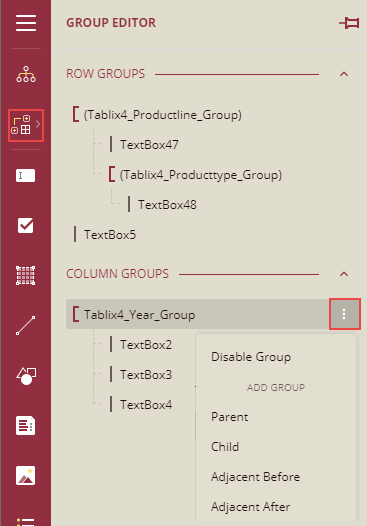
Task: Pin the Group Editor panel
Action: coord(349,23)
